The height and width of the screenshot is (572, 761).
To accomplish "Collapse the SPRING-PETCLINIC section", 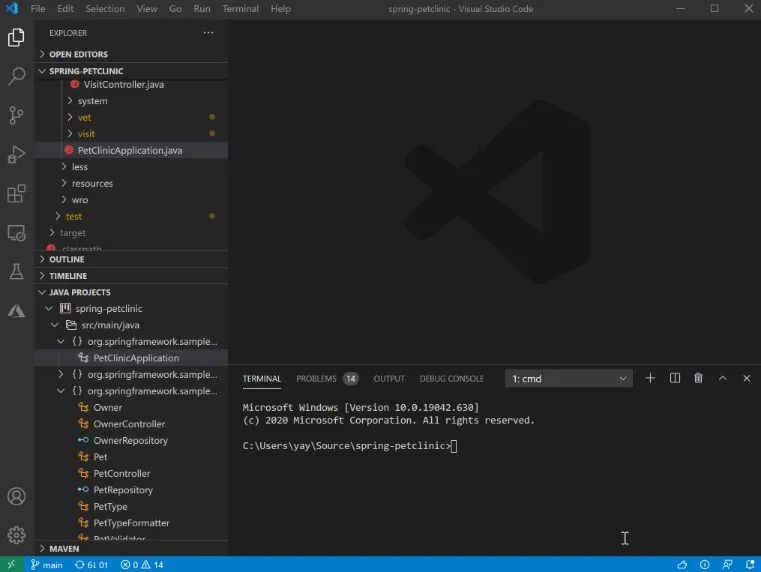I will click(x=131, y=71).
